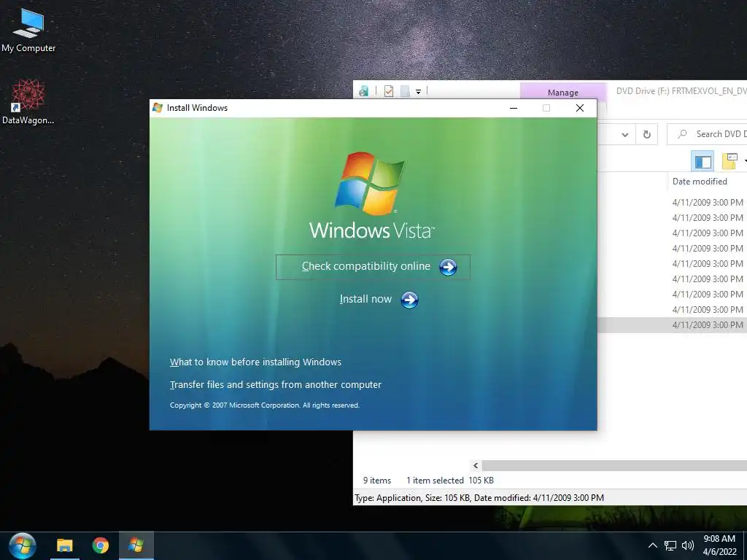The height and width of the screenshot is (560, 747).
Task: Launch Google Chrome from the taskbar
Action: click(101, 545)
